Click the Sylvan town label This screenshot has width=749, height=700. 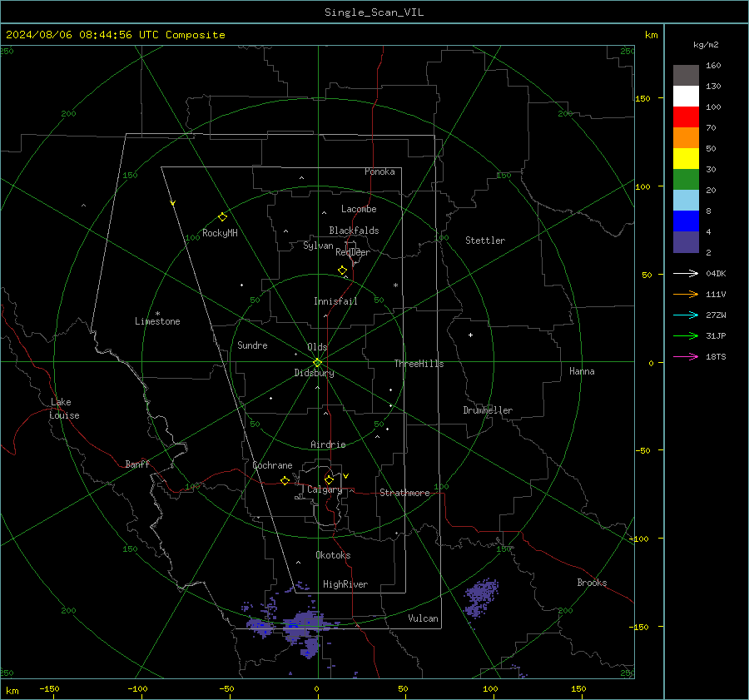pyautogui.click(x=318, y=246)
